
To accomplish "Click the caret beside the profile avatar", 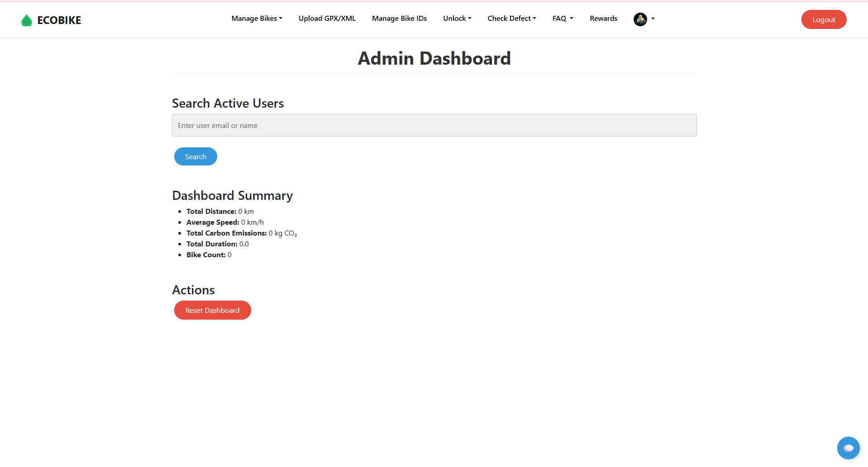I will [x=653, y=19].
